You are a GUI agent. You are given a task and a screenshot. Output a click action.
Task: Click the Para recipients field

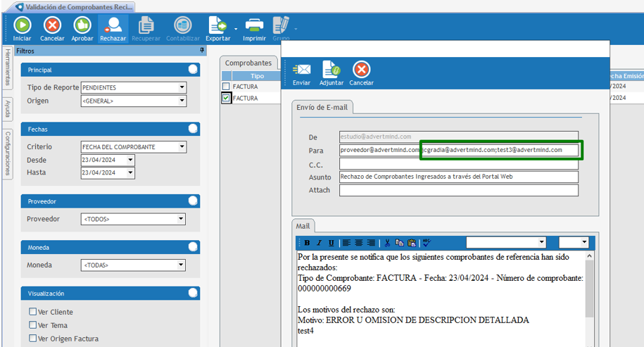(459, 150)
